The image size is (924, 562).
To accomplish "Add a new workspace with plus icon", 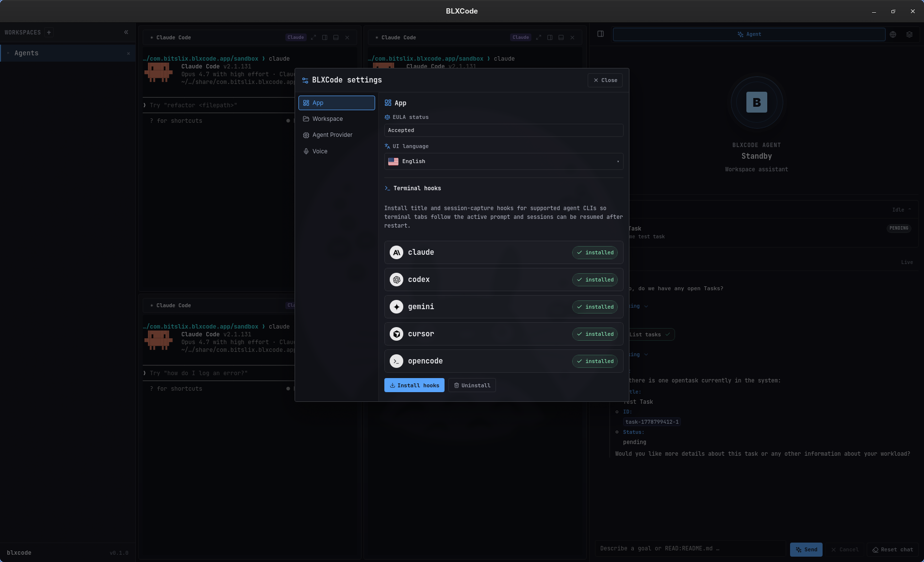I will [49, 33].
